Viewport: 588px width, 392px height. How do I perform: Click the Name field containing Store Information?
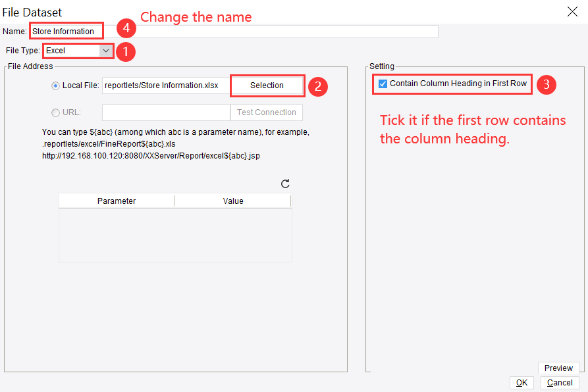coord(66,32)
